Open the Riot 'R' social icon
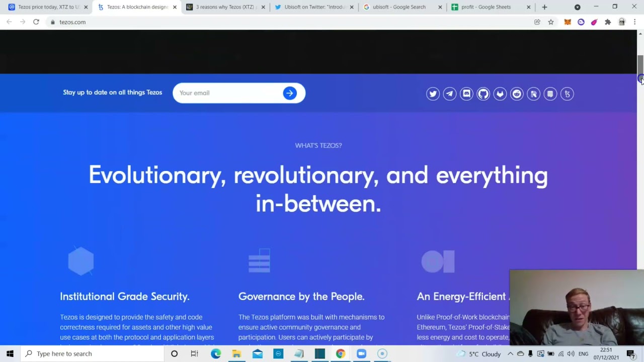Screen dimensions: 644x362 point(534,94)
